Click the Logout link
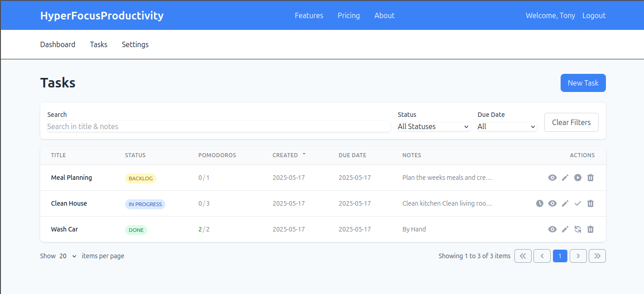The width and height of the screenshot is (644, 294). 594,15
